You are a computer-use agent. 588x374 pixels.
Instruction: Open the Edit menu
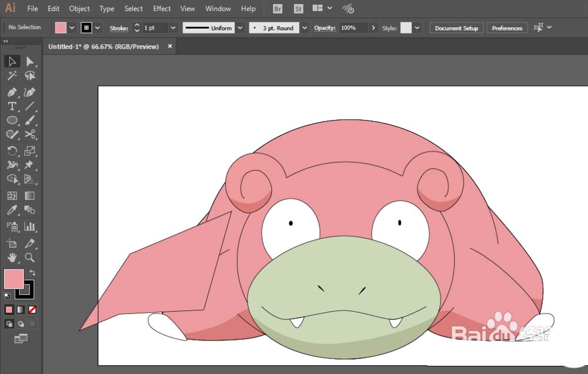[54, 9]
